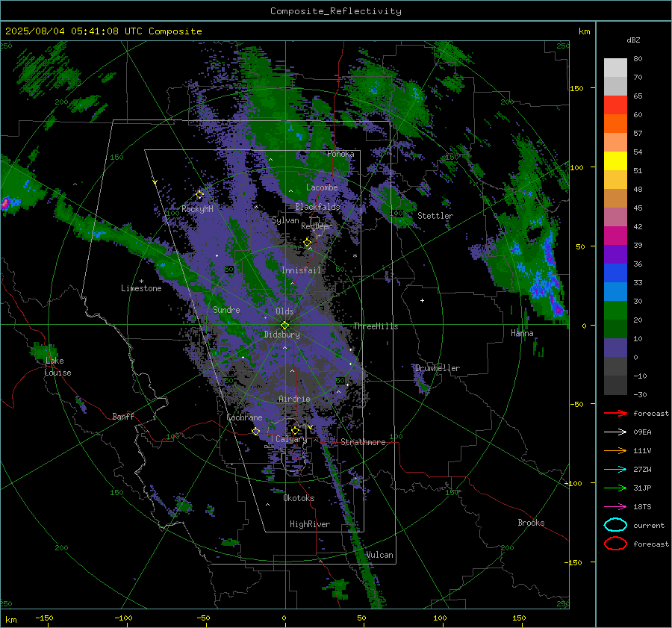Click the 18TS legend label text
672x628 pixels.
642,507
